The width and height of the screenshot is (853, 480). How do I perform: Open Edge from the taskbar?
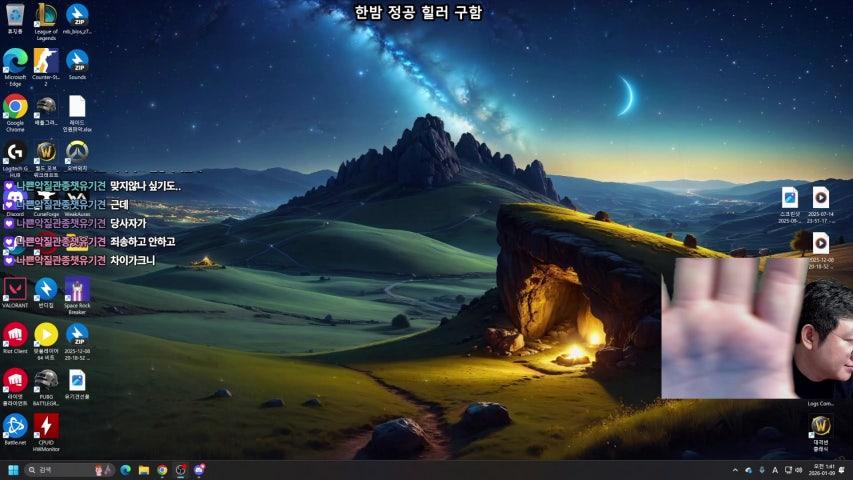click(126, 470)
